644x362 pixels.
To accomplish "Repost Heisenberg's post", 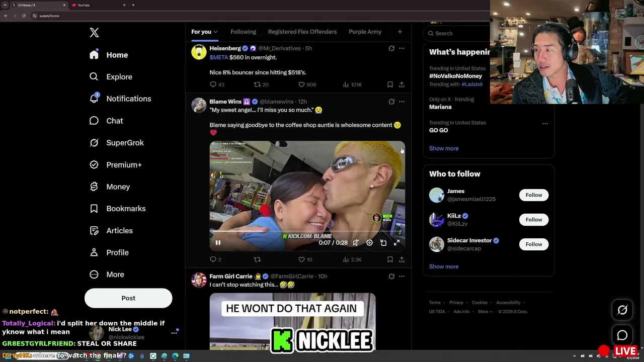I will (261, 84).
